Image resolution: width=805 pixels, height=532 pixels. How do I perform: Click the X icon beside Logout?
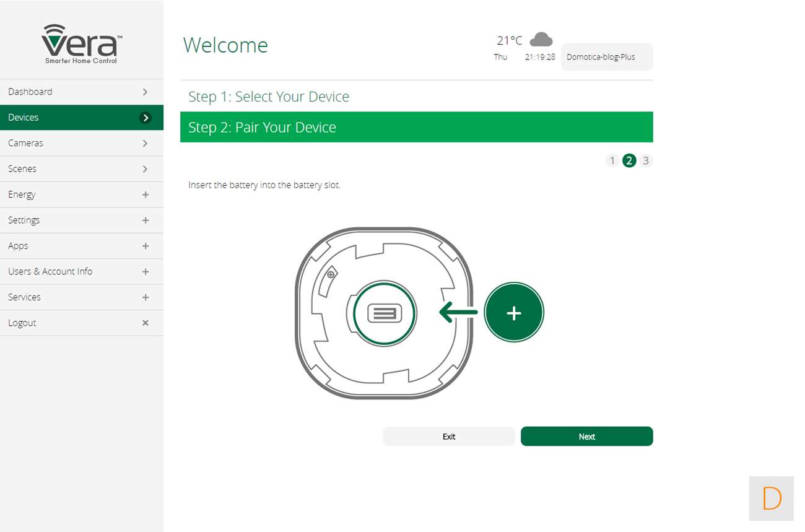click(x=146, y=323)
